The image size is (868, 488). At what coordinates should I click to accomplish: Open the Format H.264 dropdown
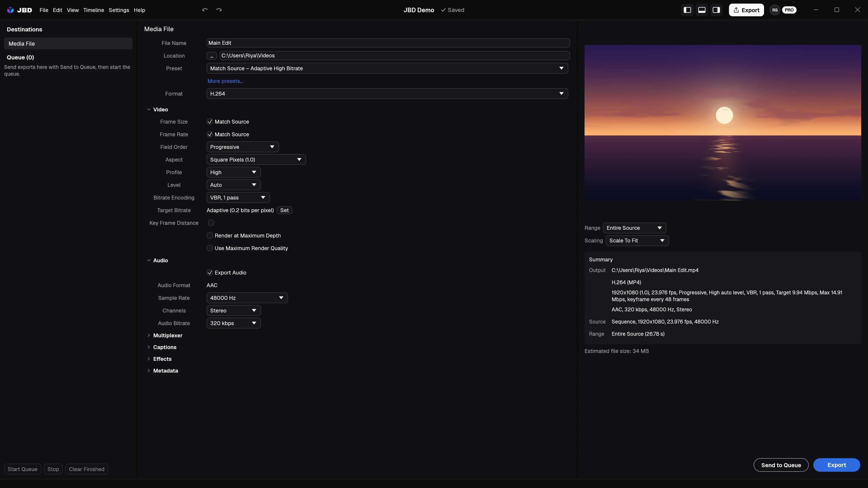[x=387, y=94]
